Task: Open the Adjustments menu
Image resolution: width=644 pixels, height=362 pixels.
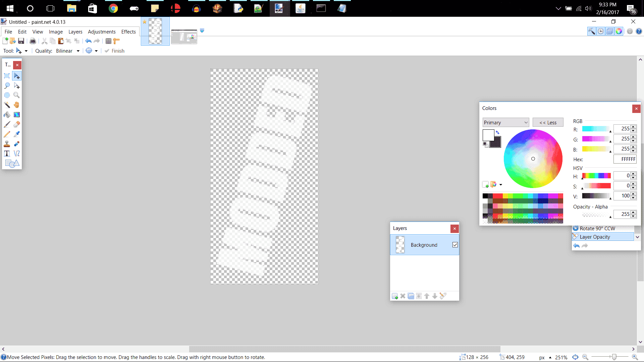Action: [102, 32]
